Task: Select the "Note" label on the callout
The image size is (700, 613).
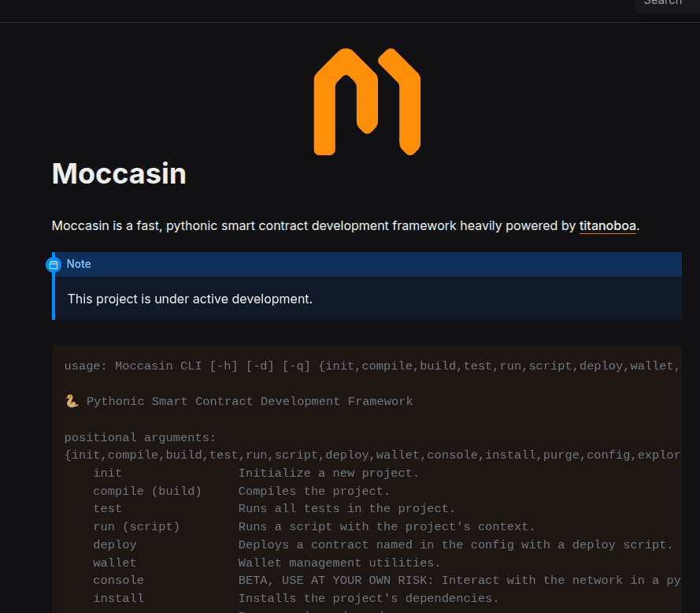Action: (x=78, y=264)
